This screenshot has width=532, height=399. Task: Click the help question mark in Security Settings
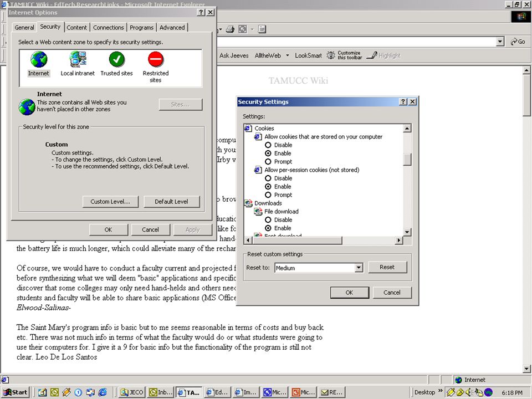point(403,102)
